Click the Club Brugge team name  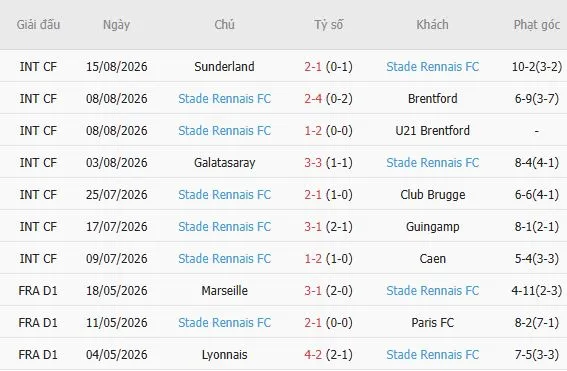point(432,195)
